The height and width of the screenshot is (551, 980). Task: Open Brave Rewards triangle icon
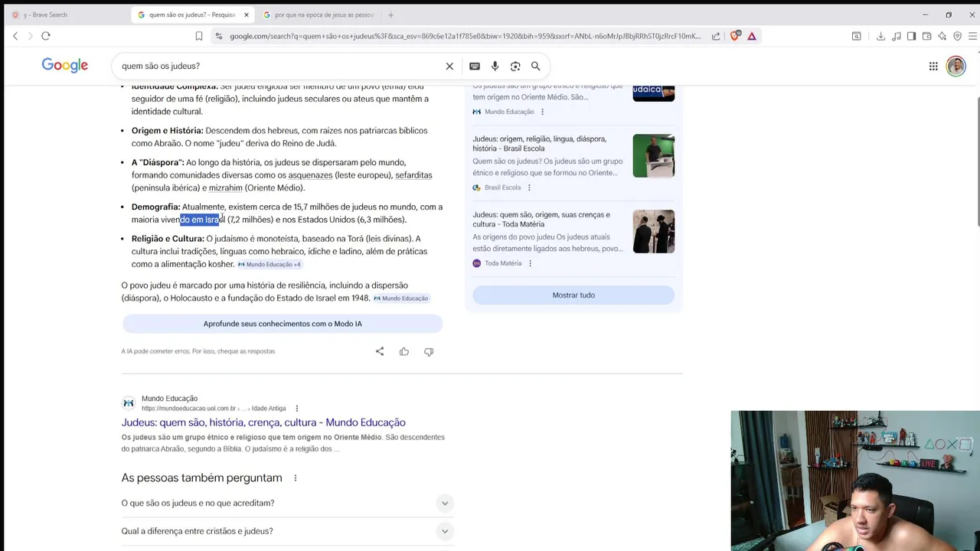pyautogui.click(x=752, y=36)
